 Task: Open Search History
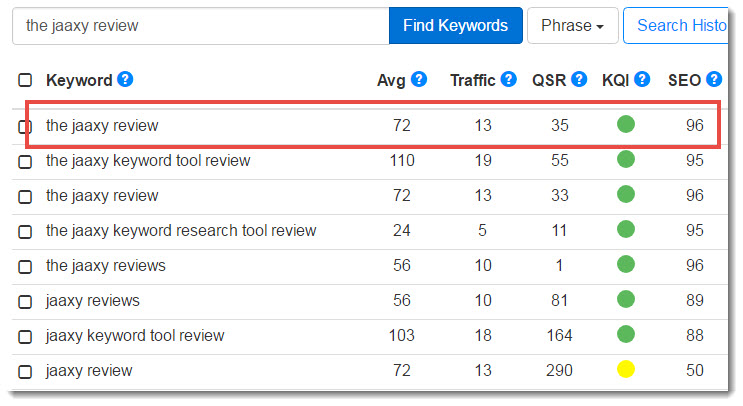click(676, 26)
